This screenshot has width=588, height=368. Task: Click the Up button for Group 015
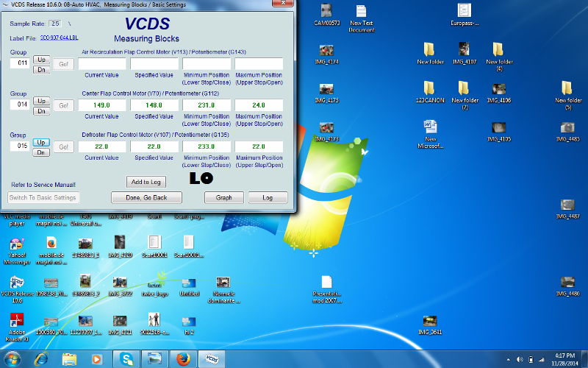click(x=41, y=142)
